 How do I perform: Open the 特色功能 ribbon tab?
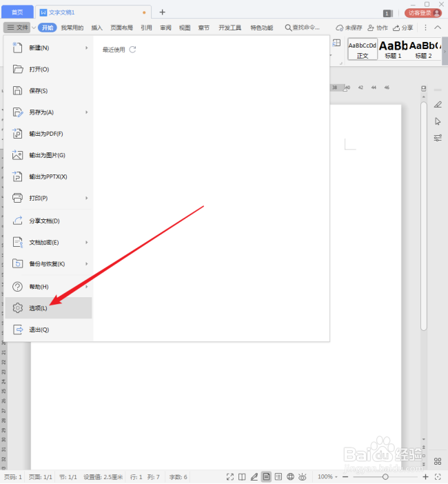262,28
